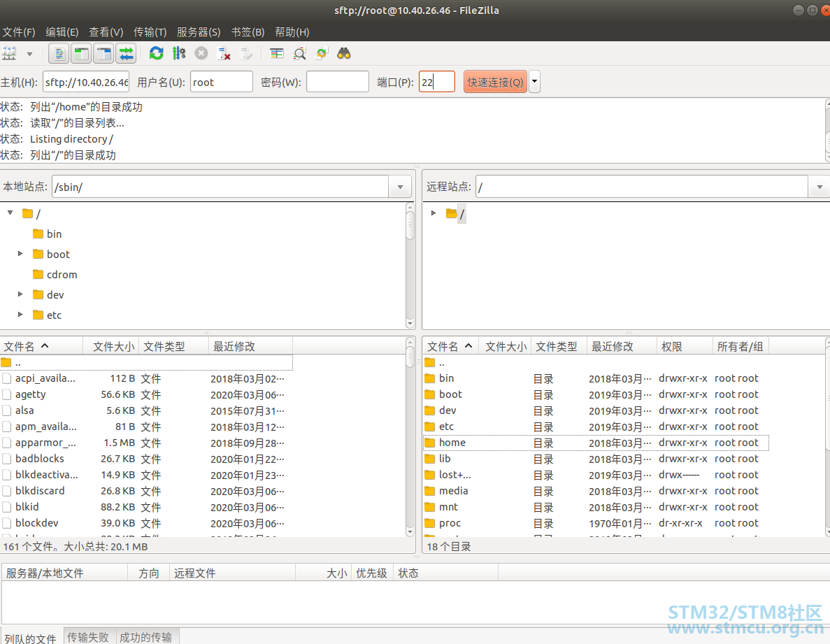The image size is (830, 644).
Task: Click the host input field
Action: click(86, 82)
